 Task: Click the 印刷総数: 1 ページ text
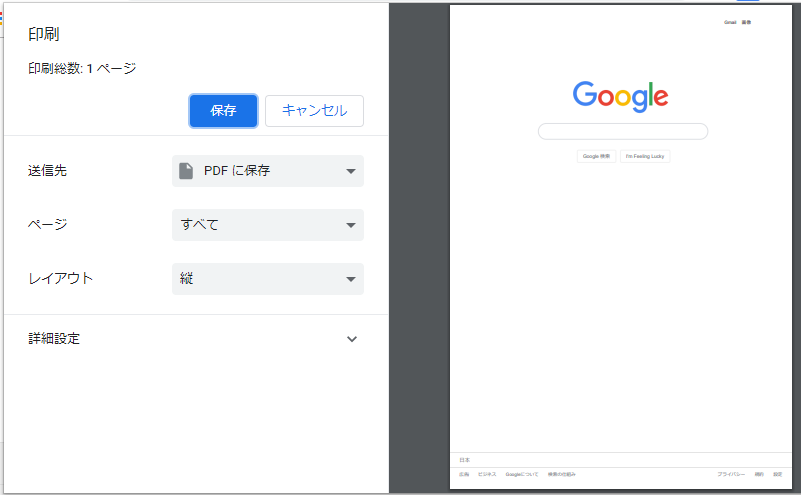point(82,68)
